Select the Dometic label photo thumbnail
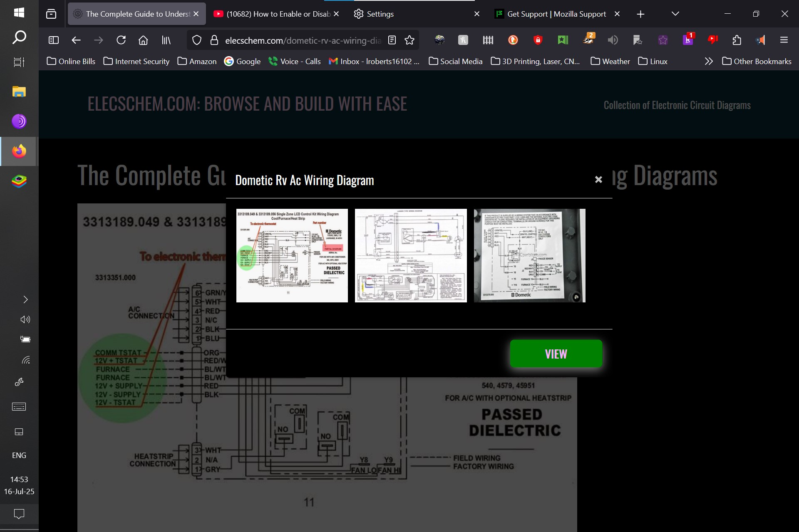Image resolution: width=799 pixels, height=532 pixels. pos(529,255)
